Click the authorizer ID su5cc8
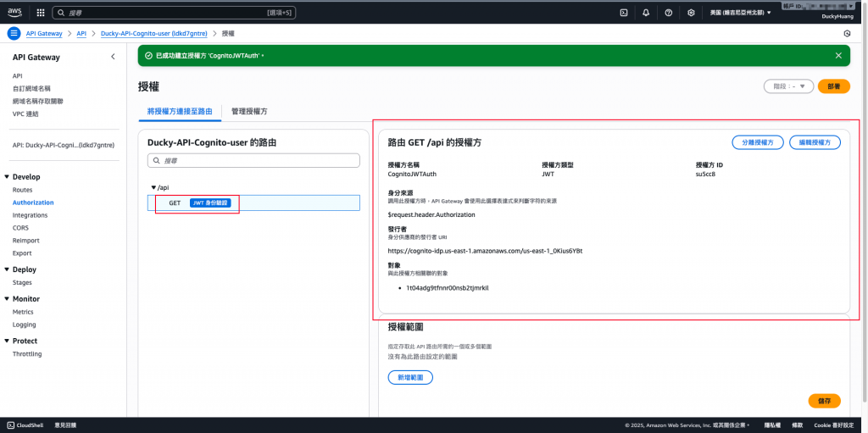The height and width of the screenshot is (433, 868). click(x=706, y=174)
